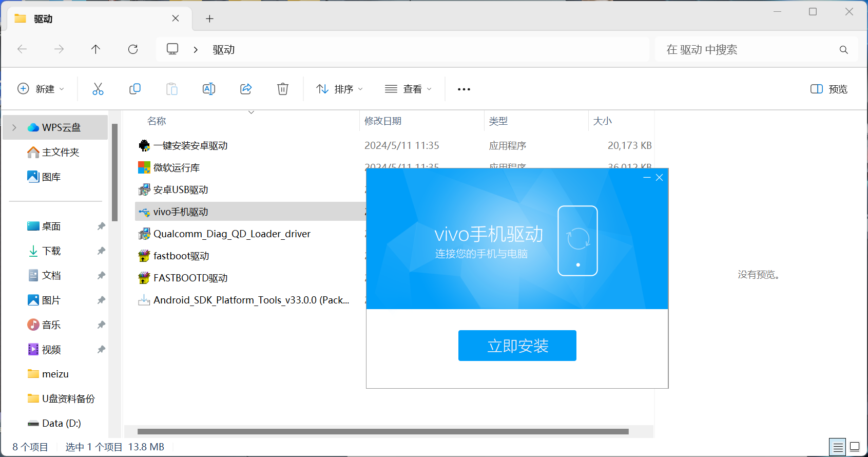Click the Cut scissors icon
Viewport: 868px width, 457px height.
98,89
